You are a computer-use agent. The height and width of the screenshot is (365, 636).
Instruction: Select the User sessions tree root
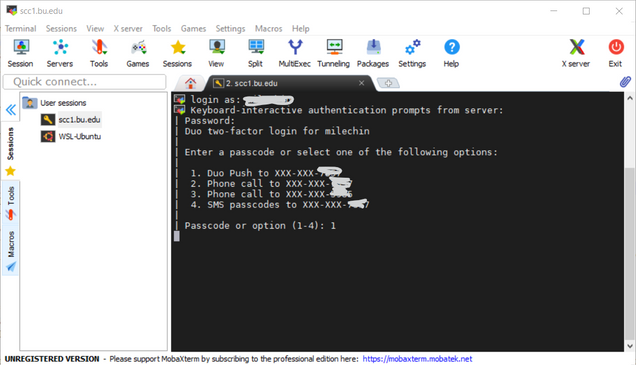(x=63, y=103)
